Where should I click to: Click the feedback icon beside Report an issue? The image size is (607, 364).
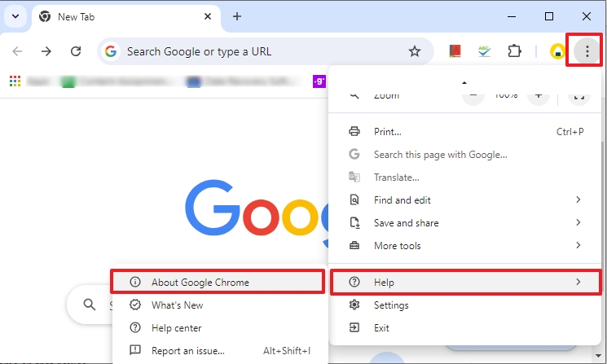pyautogui.click(x=134, y=350)
